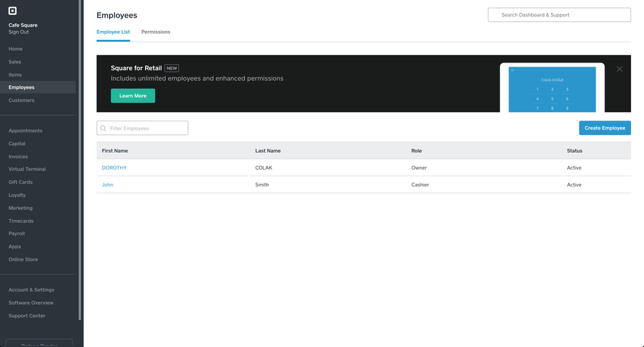Navigate to Timecards in sidebar

(x=21, y=221)
